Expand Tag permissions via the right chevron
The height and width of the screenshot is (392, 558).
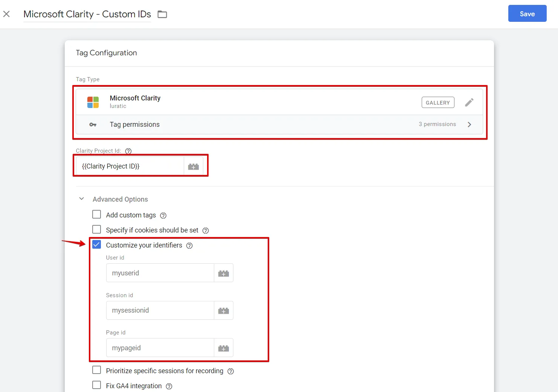469,125
